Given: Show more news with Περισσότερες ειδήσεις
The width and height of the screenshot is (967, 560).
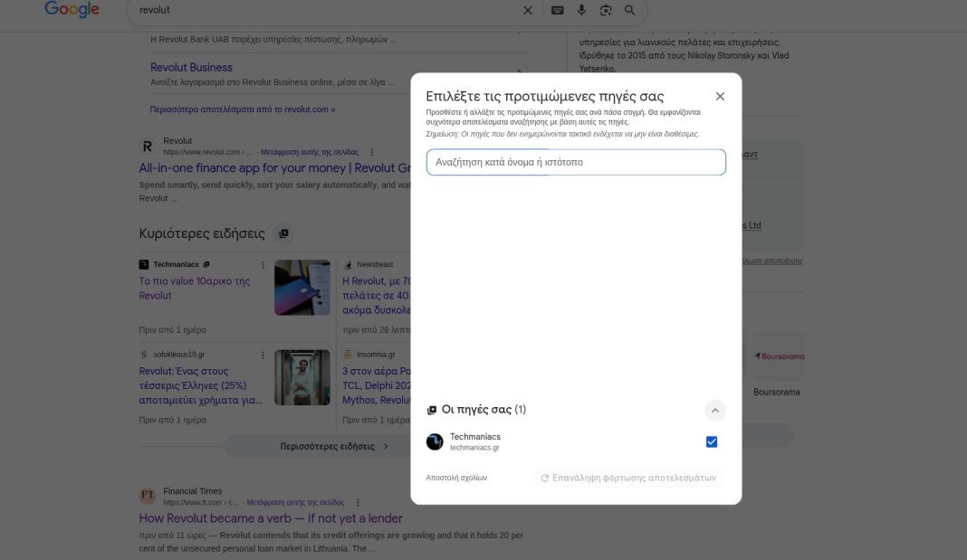Looking at the screenshot, I should [x=326, y=446].
